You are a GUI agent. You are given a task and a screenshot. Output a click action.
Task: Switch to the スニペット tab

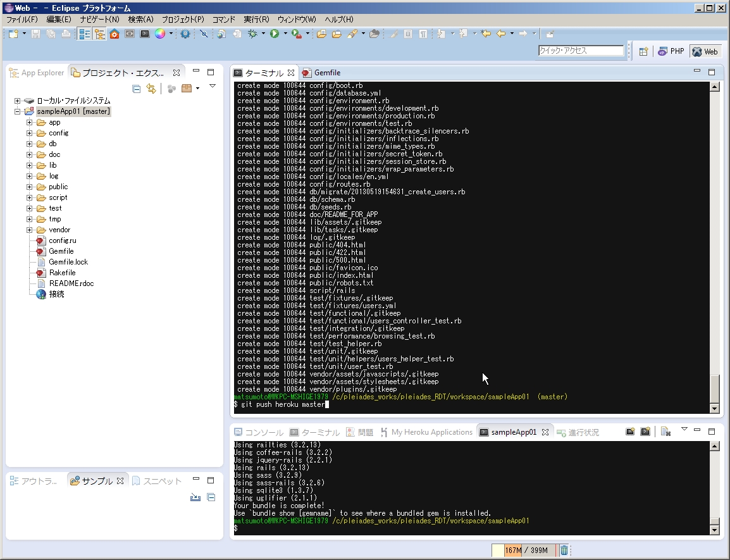pyautogui.click(x=157, y=482)
